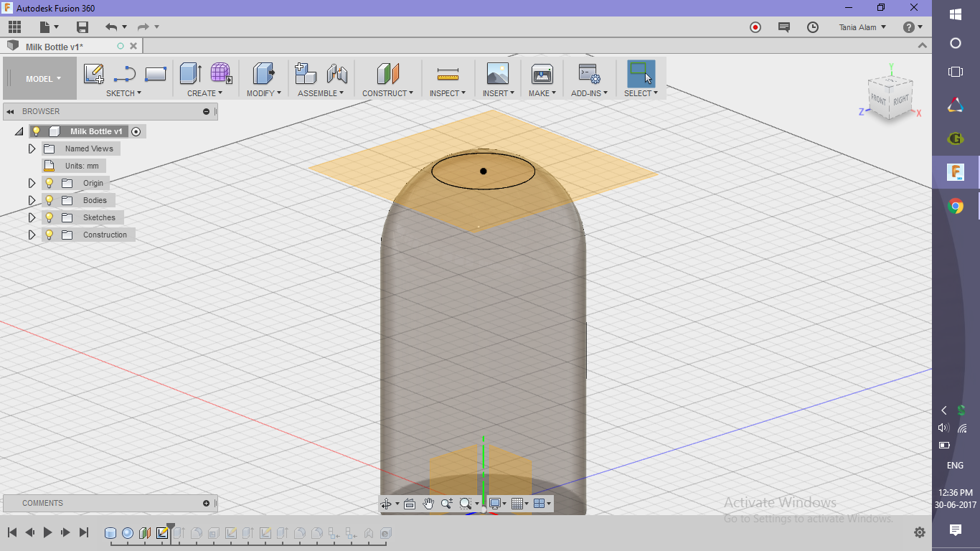The image size is (980, 551).
Task: Open Display Settings monitor icon
Action: coord(494,504)
